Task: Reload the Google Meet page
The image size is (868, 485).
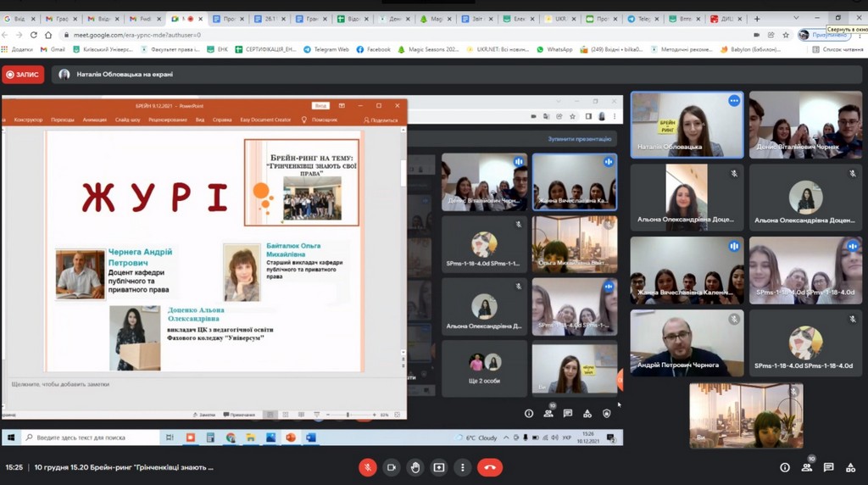Action: click(x=35, y=35)
